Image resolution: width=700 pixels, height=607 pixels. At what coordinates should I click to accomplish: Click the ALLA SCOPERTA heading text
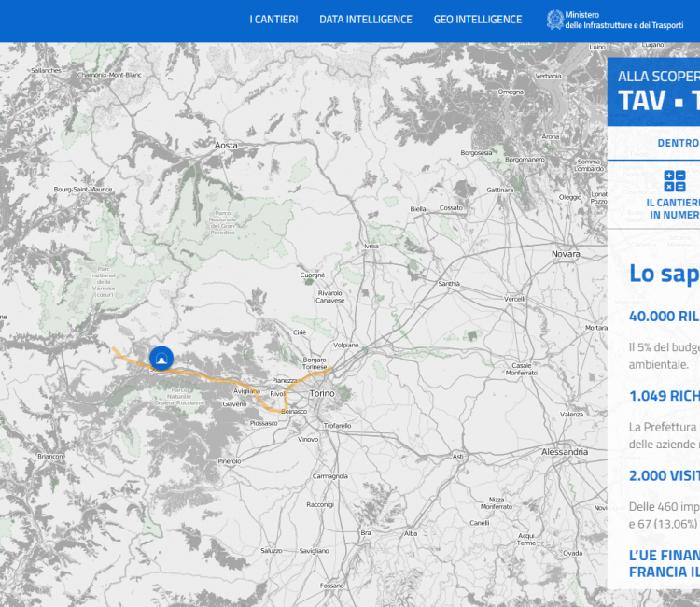(659, 77)
